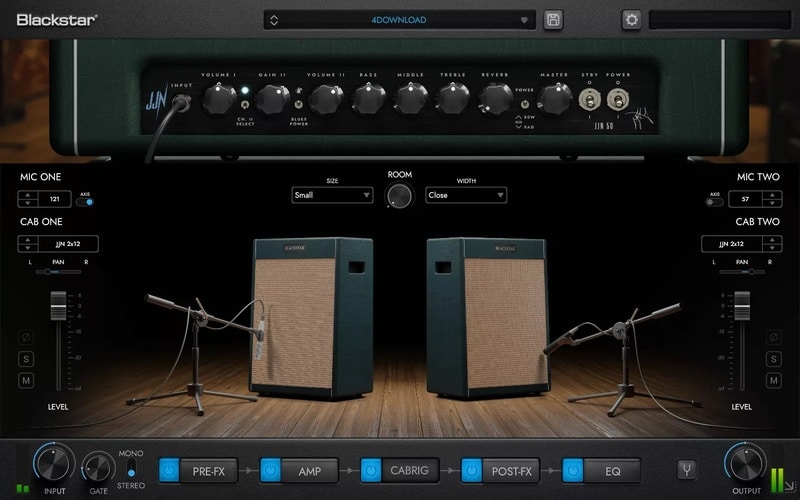The width and height of the screenshot is (800, 500).
Task: Open the room Size dropdown
Action: 332,195
